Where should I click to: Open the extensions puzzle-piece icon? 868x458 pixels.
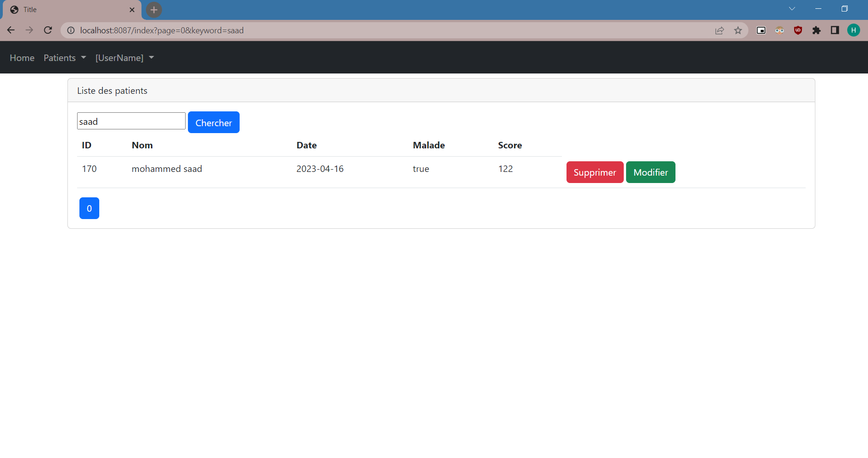[x=817, y=30]
